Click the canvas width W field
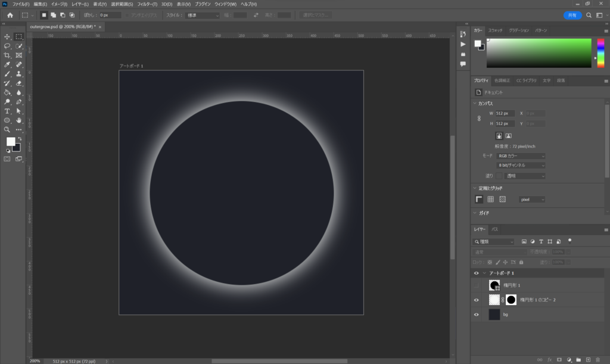The image size is (610, 364). click(505, 113)
